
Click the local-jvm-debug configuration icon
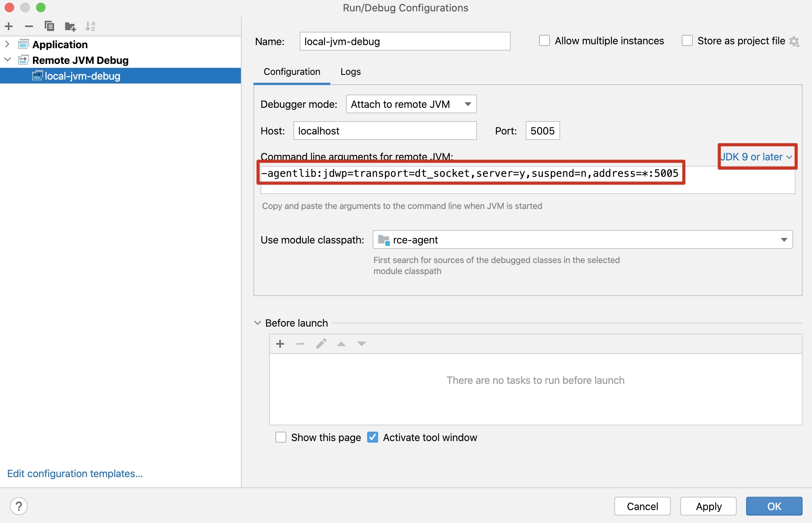click(x=37, y=76)
